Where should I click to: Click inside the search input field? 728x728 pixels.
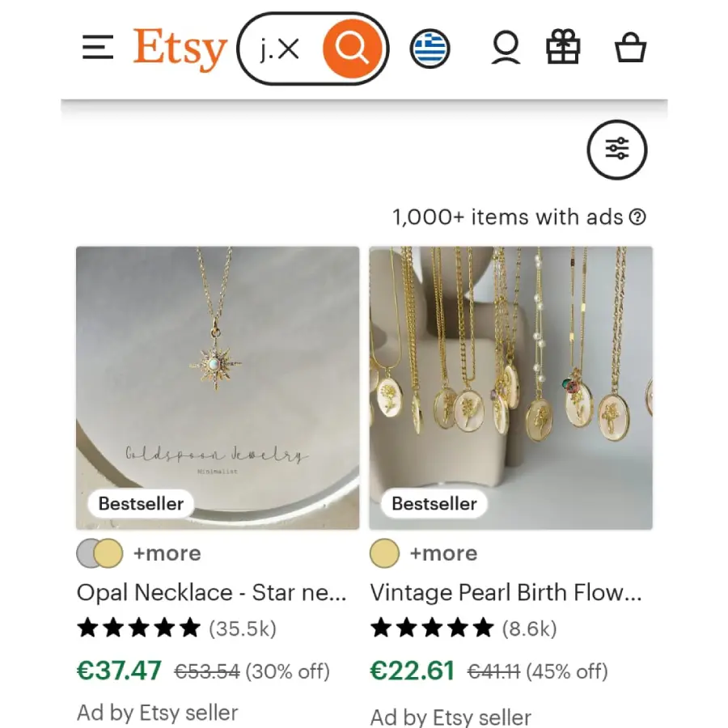point(266,50)
